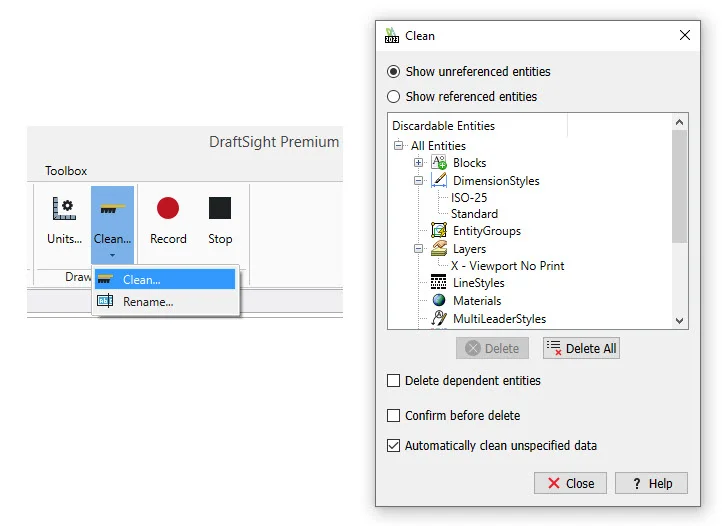Open the Units tool in the Toolbox ribbon

[64, 220]
